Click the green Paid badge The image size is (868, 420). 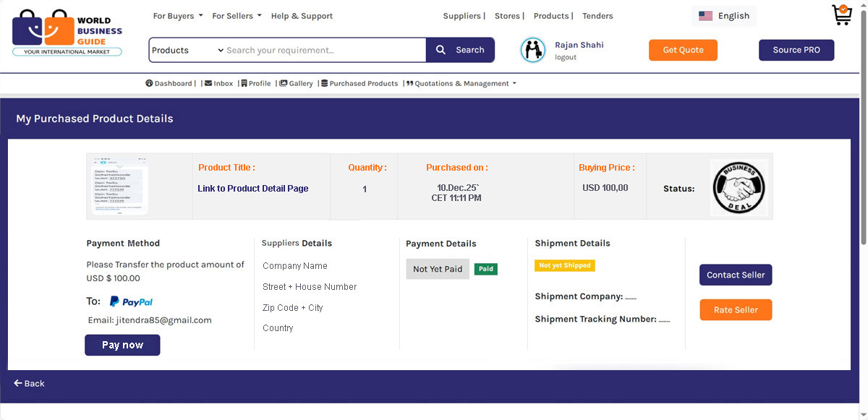pos(486,269)
